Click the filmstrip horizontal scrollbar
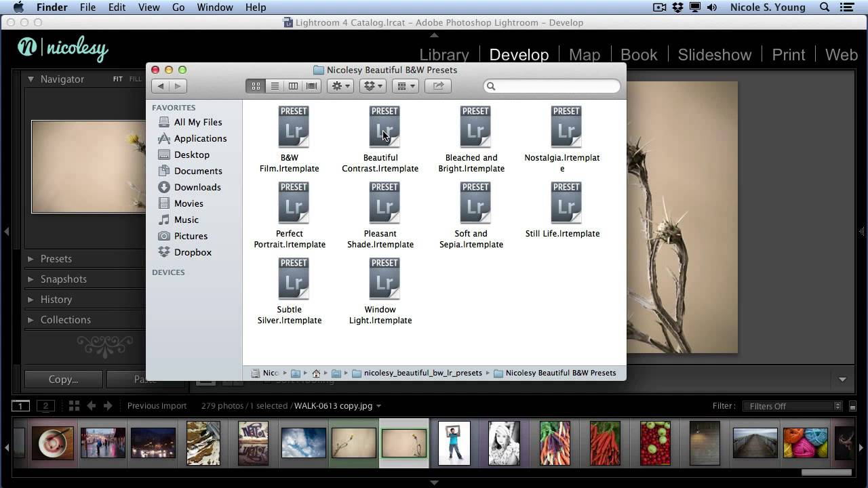Viewport: 868px width, 488px height. click(826, 472)
